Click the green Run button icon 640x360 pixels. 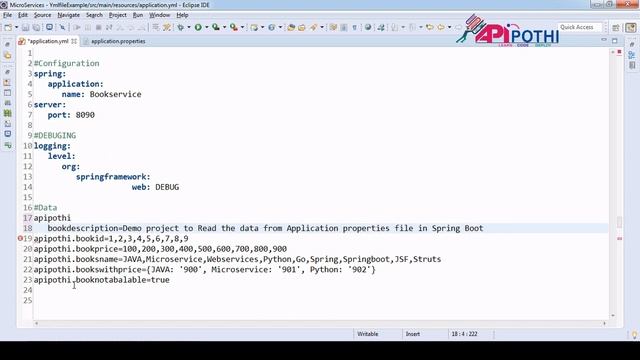198,27
